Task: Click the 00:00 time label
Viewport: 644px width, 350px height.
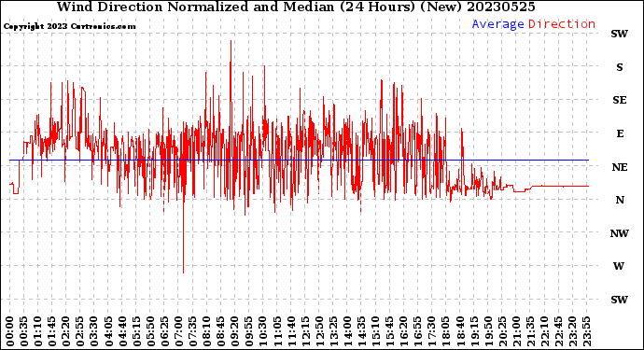Action: click(x=10, y=331)
